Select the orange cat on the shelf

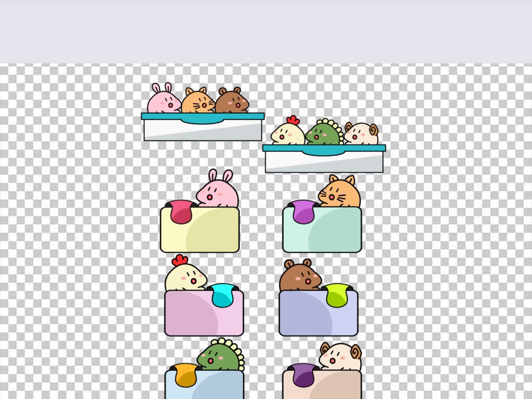(198, 100)
